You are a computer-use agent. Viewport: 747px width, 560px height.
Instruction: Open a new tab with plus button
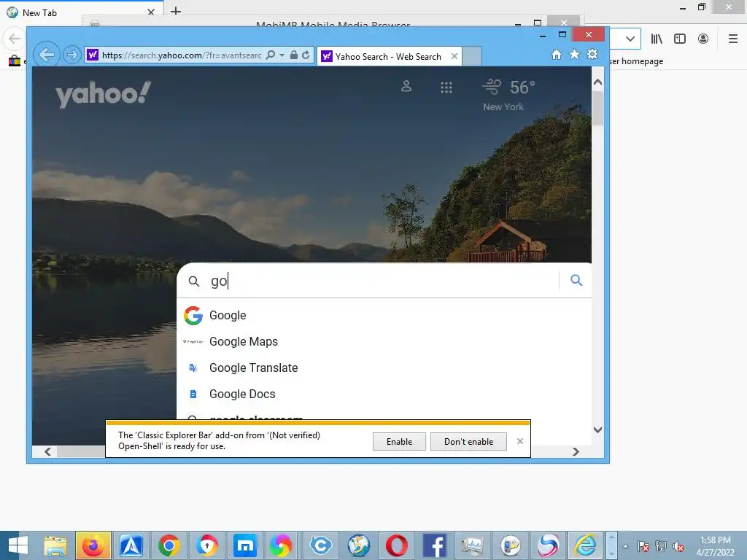click(176, 11)
